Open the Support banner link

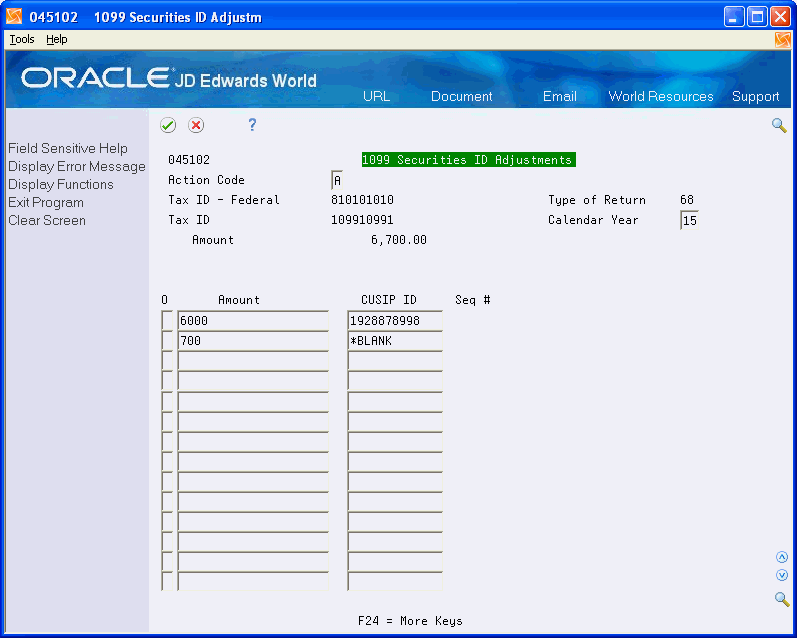coord(755,96)
